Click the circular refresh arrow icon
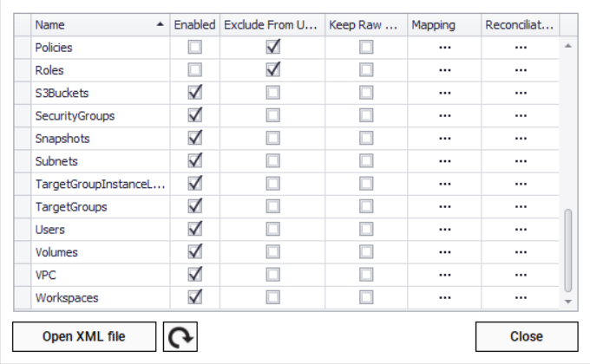 tap(180, 336)
